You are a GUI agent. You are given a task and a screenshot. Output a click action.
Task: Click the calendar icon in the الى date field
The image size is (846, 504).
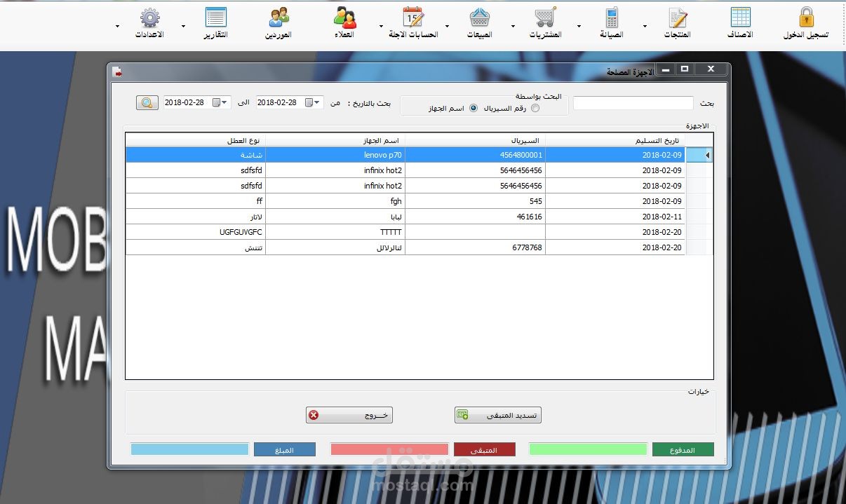tap(216, 102)
